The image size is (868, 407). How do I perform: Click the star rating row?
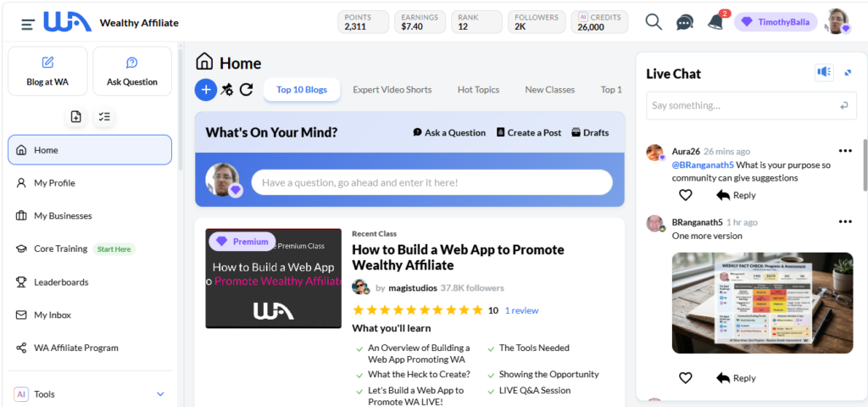coord(418,310)
